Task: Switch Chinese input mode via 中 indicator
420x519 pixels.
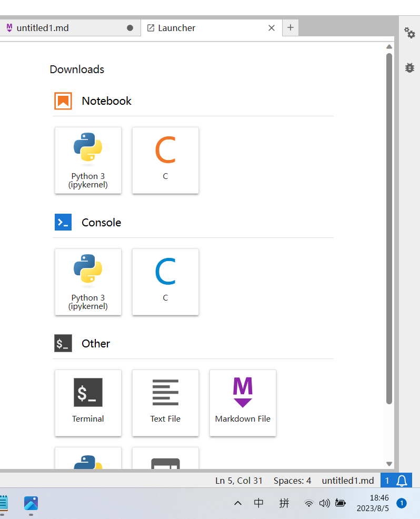Action: (258, 503)
